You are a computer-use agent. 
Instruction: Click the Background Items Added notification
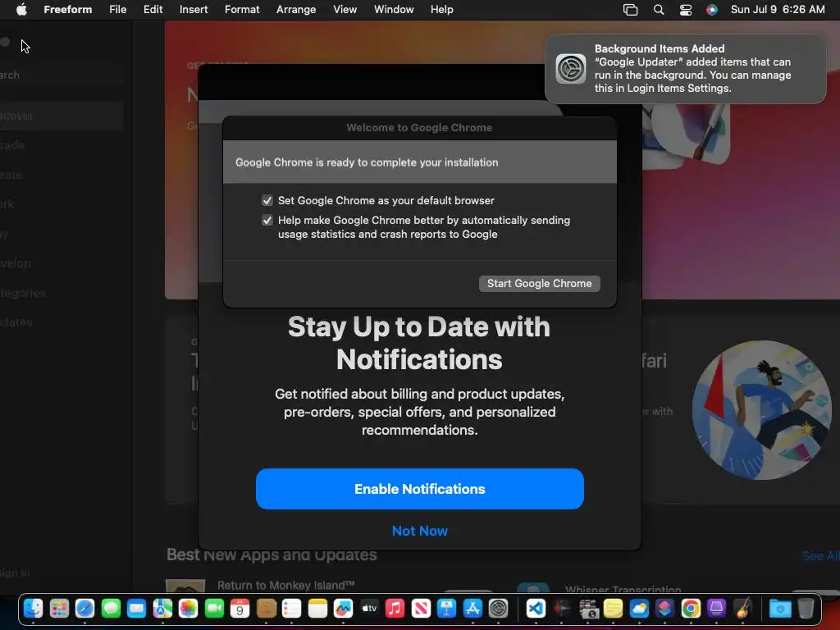686,69
